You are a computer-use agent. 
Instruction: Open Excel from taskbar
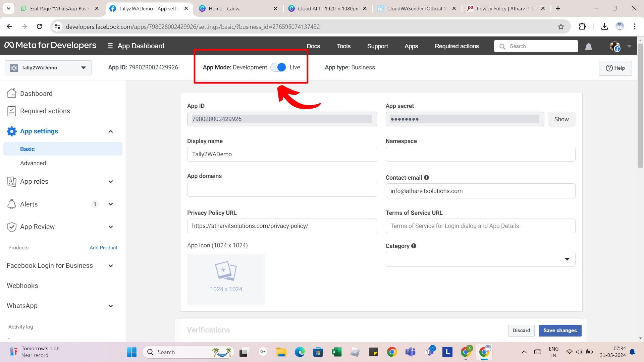coord(336,352)
